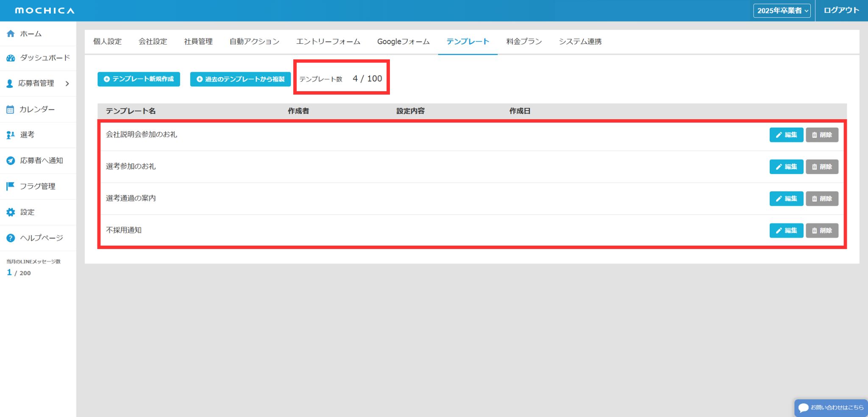Screen dimensions: 868x417
Task: Open the Googleフォーム tab
Action: click(x=403, y=42)
